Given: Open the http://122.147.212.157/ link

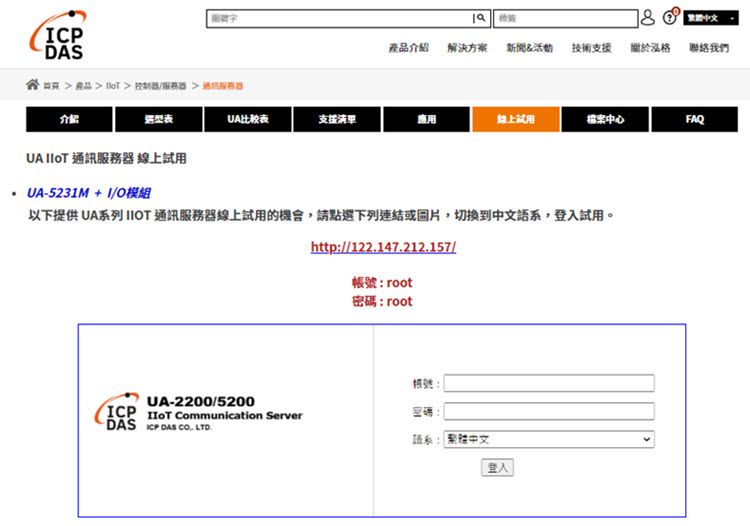Looking at the screenshot, I should pyautogui.click(x=383, y=247).
